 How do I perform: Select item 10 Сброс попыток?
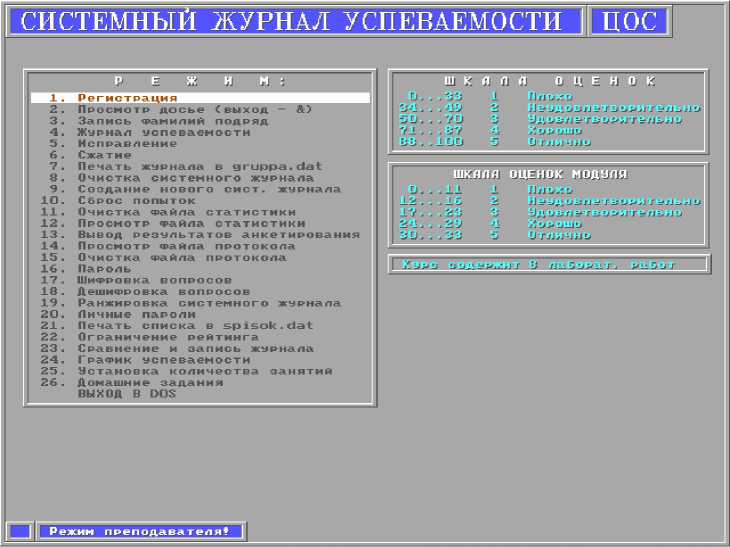pos(118,201)
